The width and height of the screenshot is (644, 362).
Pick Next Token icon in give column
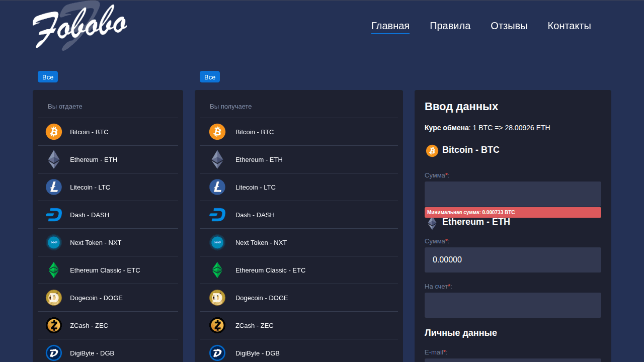(x=54, y=242)
